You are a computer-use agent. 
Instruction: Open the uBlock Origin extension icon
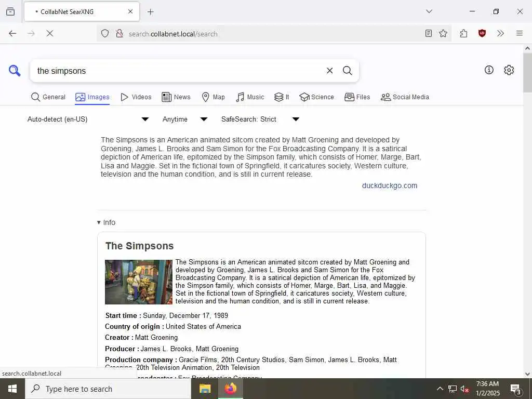coord(482,33)
